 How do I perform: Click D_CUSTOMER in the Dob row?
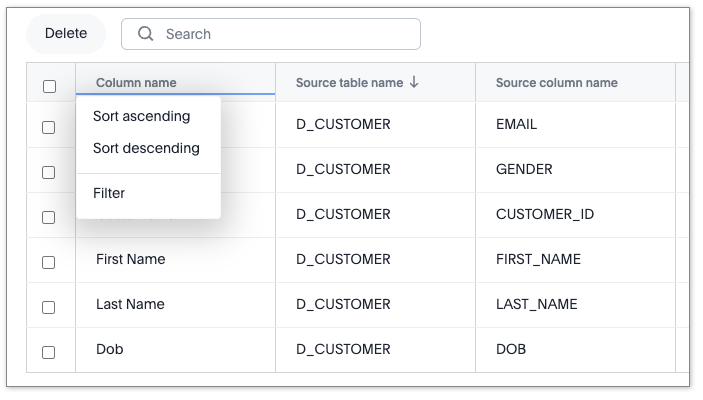pos(343,349)
